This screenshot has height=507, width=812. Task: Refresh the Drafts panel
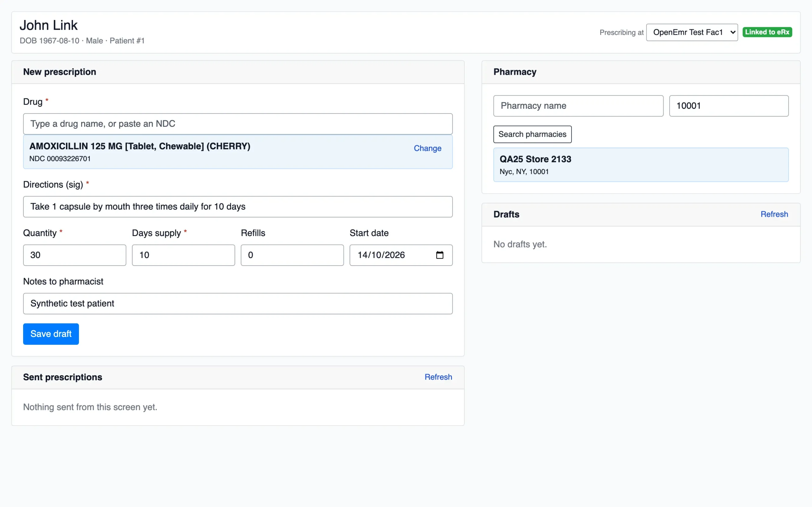774,214
